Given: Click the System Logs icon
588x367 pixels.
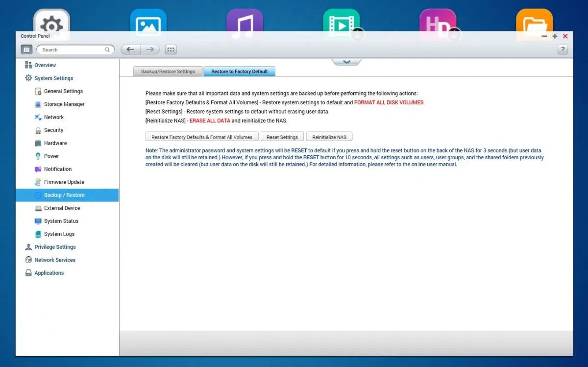Looking at the screenshot, I should (38, 234).
